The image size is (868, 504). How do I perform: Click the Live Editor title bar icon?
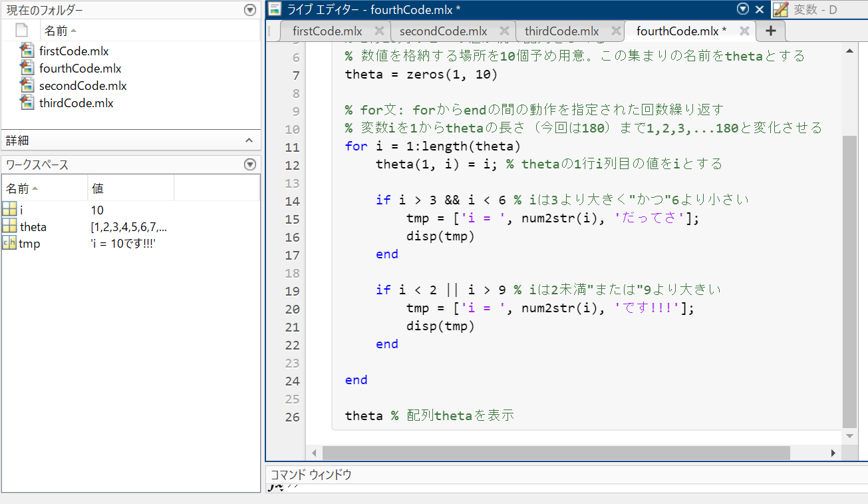point(275,9)
